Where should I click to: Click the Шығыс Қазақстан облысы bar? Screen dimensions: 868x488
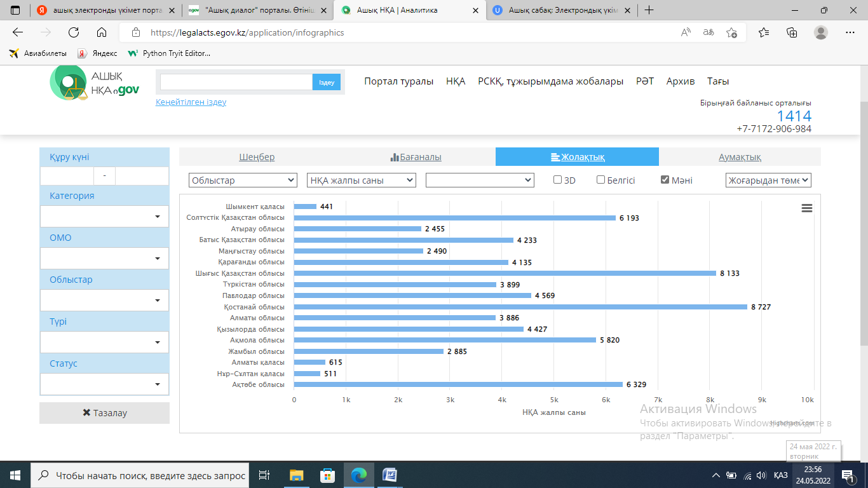point(505,273)
